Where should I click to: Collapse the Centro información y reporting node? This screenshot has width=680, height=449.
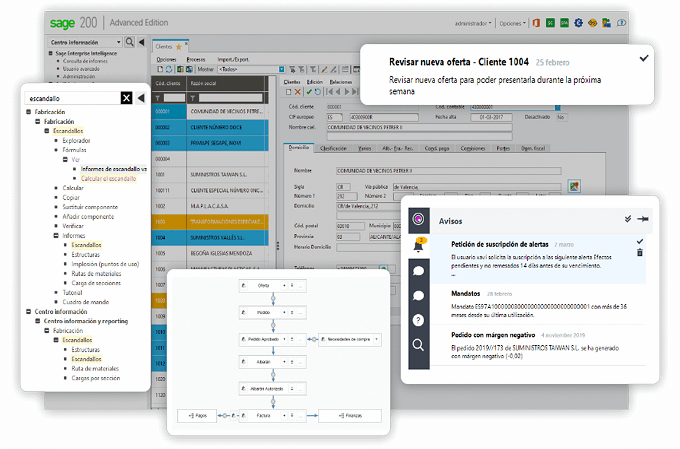[37, 320]
